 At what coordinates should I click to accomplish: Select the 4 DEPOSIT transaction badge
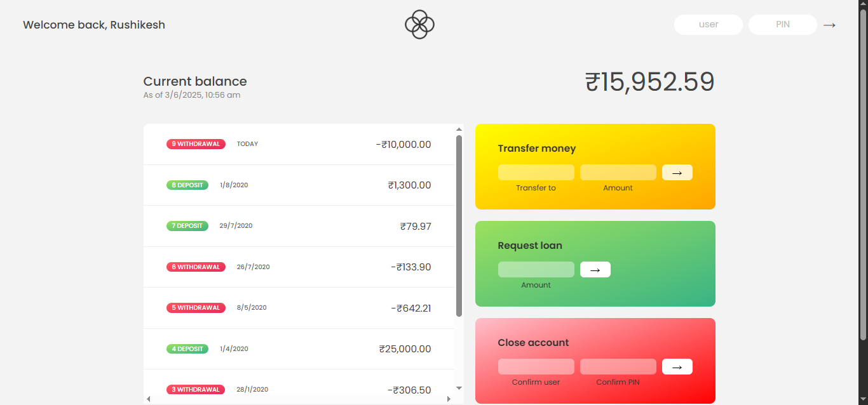click(x=187, y=349)
